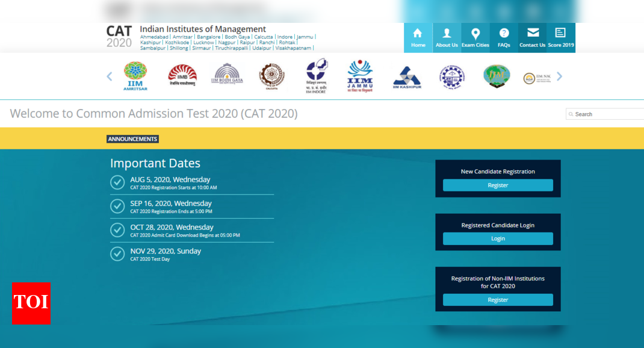Viewport: 644px width, 348px height.
Task: Click the IIM Indore logo
Action: (317, 76)
